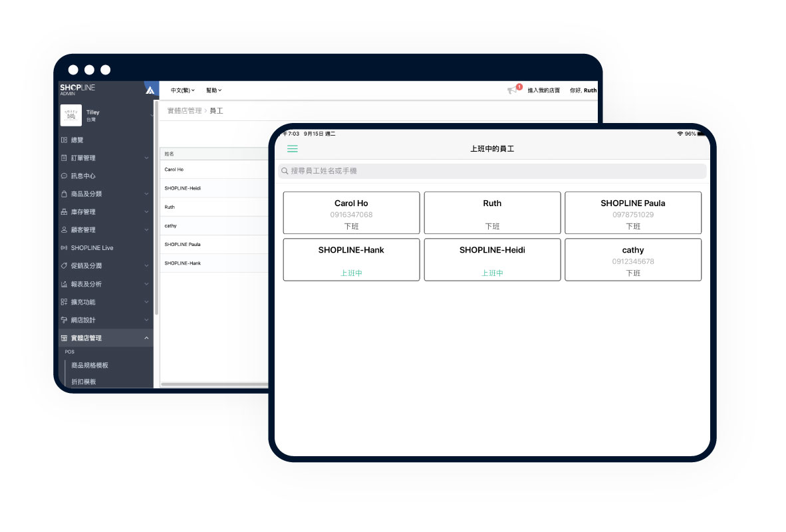This screenshot has width=786, height=532.
Task: Open the hamburger menu on the tablet
Action: [x=292, y=149]
